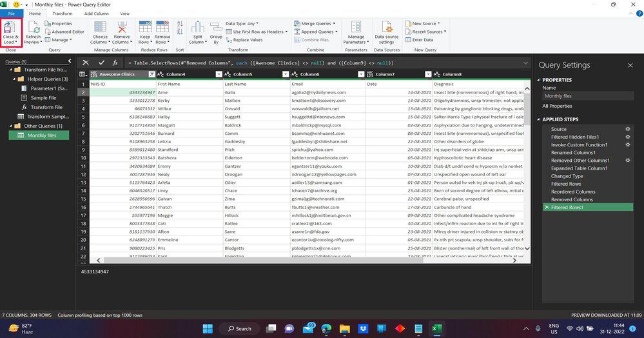Open Excel from the taskbar

pyautogui.click(x=436, y=328)
